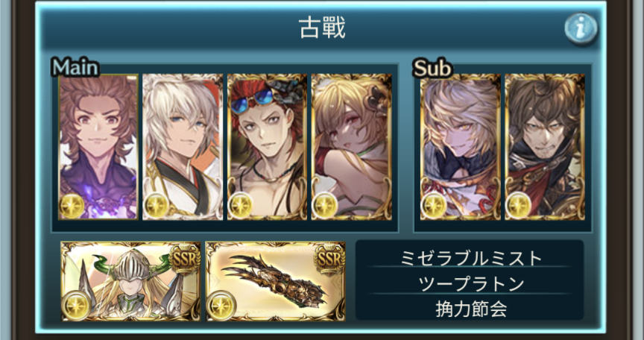Screen dimensions: 644x340
Task: Pick the blonde character in fourth main slot
Action: click(x=352, y=147)
